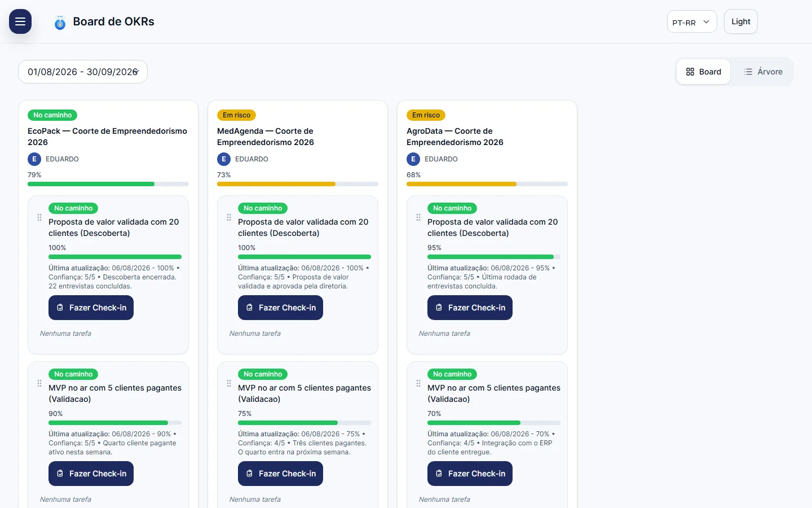This screenshot has width=812, height=508.
Task: Click the 90% progress bar on EcoPack's MVP
Action: (115, 423)
